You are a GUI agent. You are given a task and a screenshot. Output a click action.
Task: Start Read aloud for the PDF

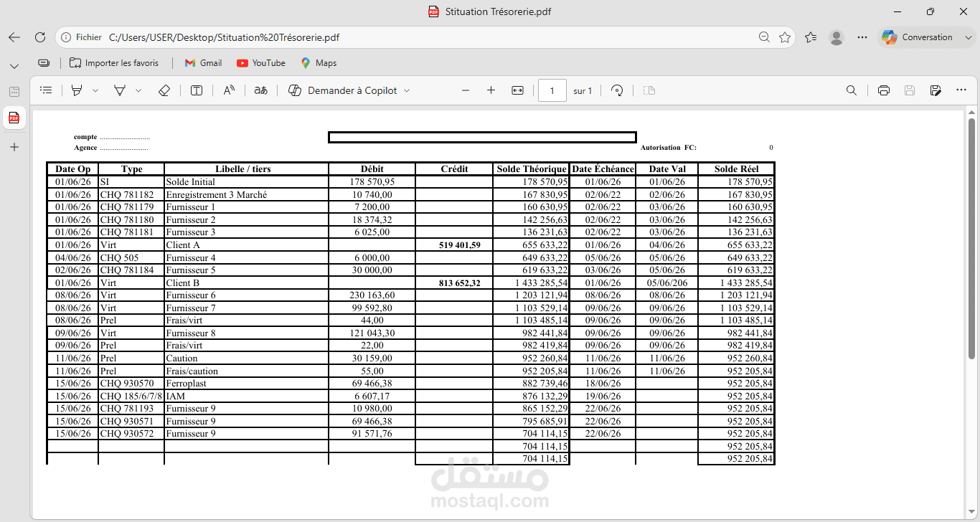click(x=229, y=90)
